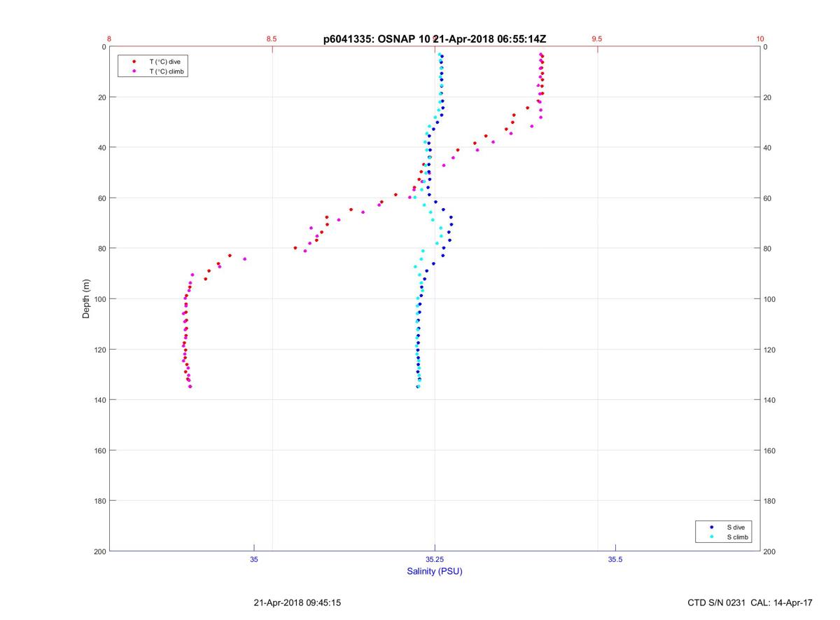Click the 20 tick on the left depth axis
840x620 pixels.
tap(101, 97)
